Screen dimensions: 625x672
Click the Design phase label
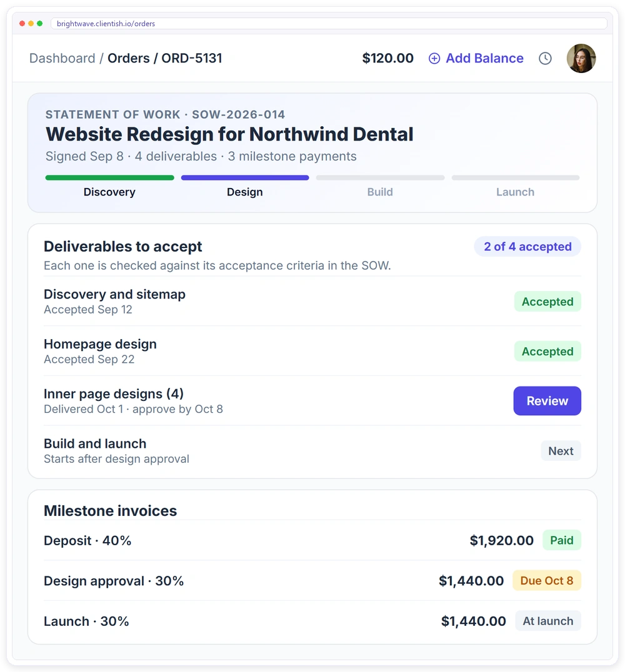[x=245, y=192]
